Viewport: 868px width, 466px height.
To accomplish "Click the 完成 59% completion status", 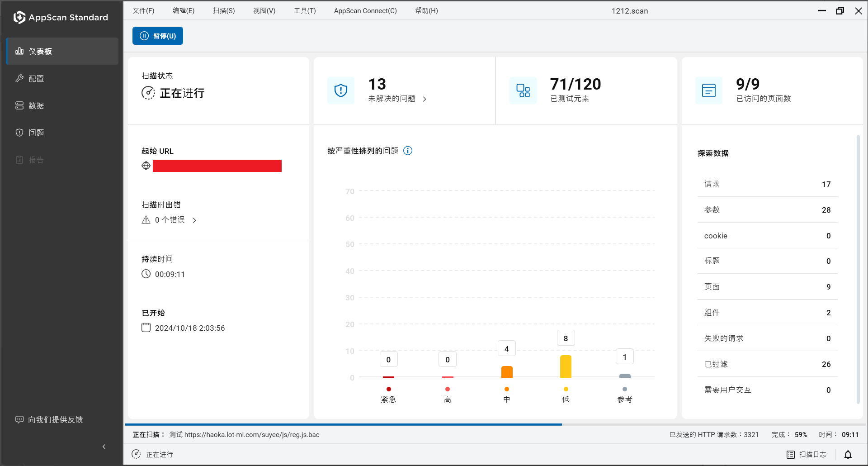I will point(789,435).
